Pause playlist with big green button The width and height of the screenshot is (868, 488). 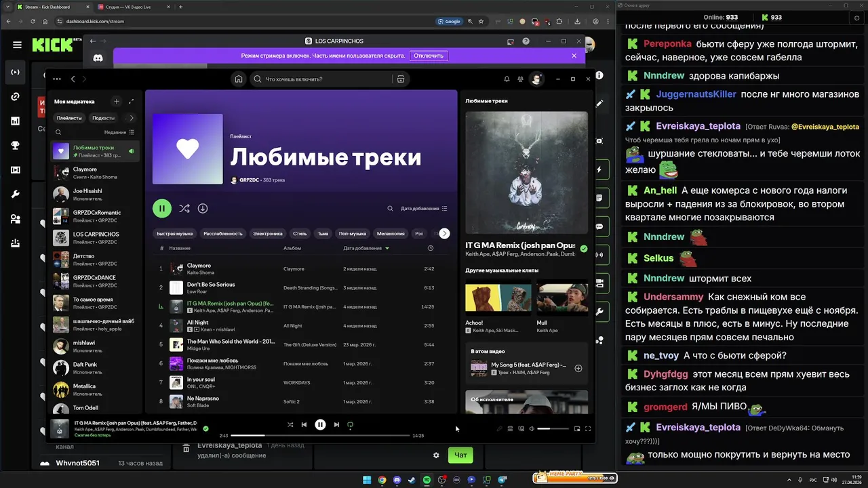tap(162, 209)
